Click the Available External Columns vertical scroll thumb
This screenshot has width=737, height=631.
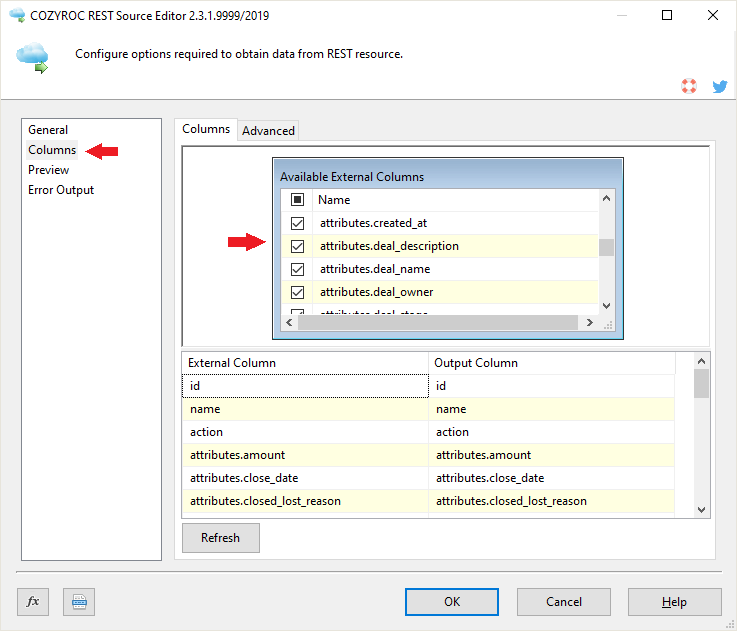click(x=606, y=247)
